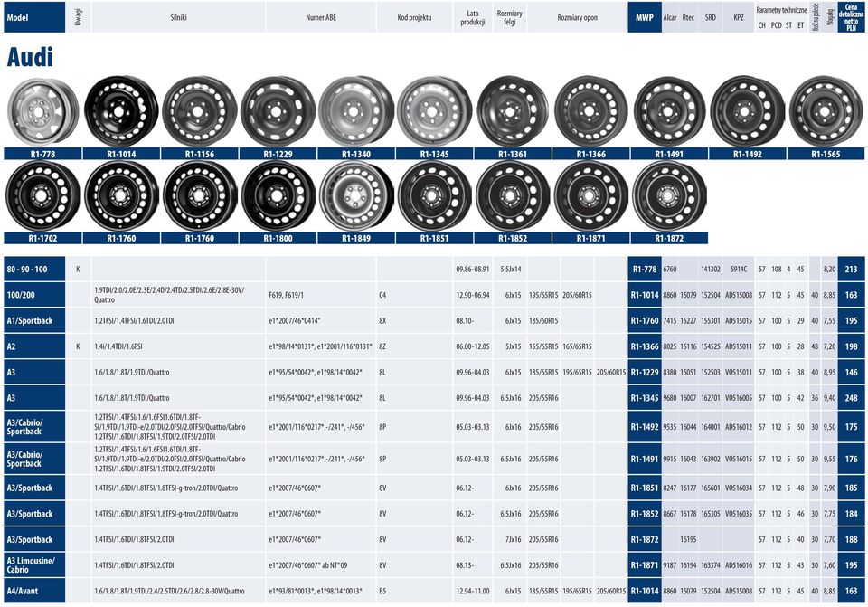
Task: Click the SRD code 163374 cell
Action: click(x=711, y=564)
